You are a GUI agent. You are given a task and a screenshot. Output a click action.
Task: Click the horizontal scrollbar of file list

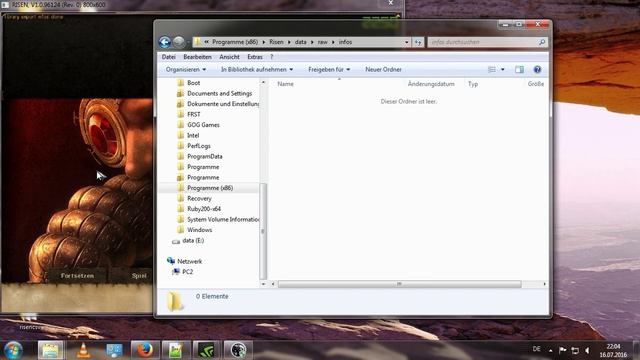(x=399, y=284)
